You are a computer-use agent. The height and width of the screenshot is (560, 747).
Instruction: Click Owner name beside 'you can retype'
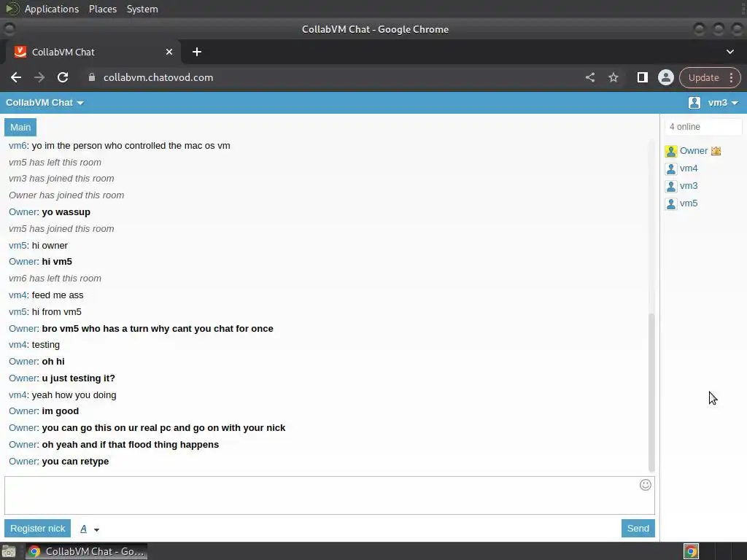(23, 462)
